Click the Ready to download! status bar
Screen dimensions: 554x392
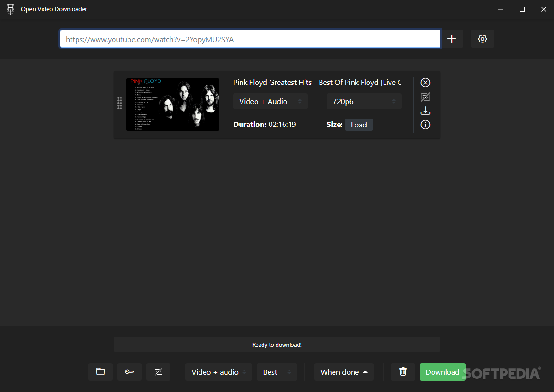click(x=277, y=344)
